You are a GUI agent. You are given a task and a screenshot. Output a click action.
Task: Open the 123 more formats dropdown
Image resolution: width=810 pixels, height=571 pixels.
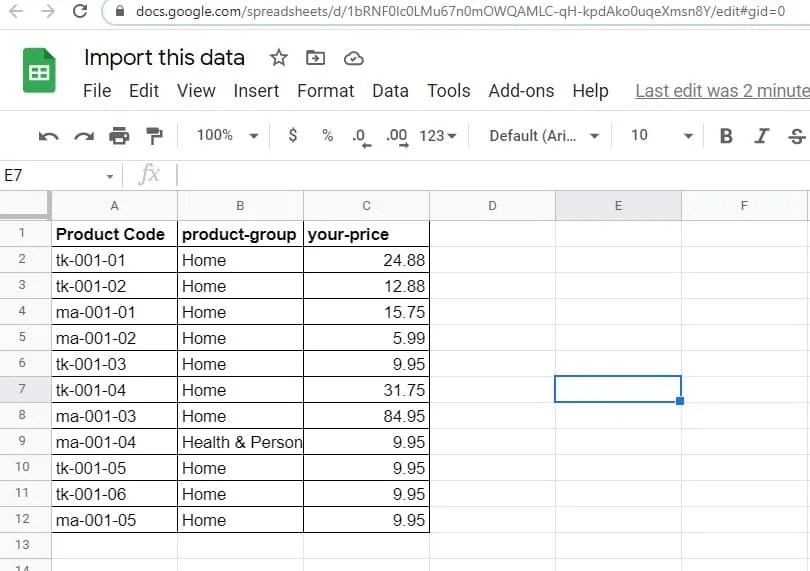click(x=438, y=135)
